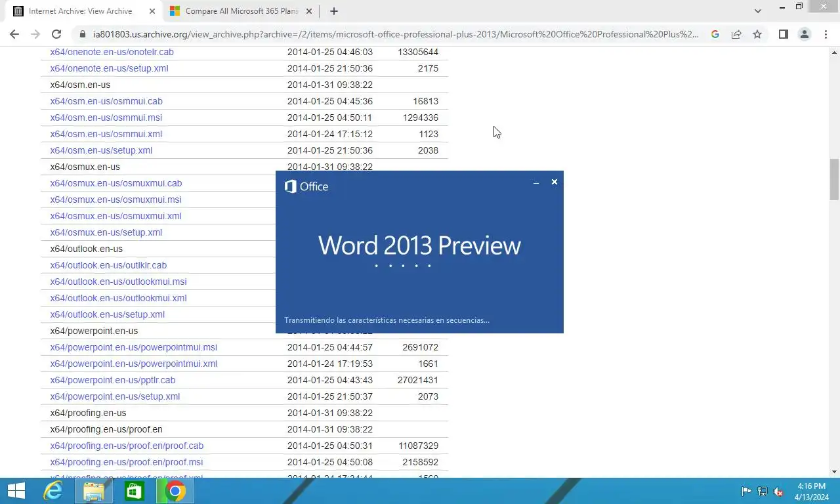The height and width of the screenshot is (504, 840).
Task: Bookmark this page with star icon
Action: (757, 34)
